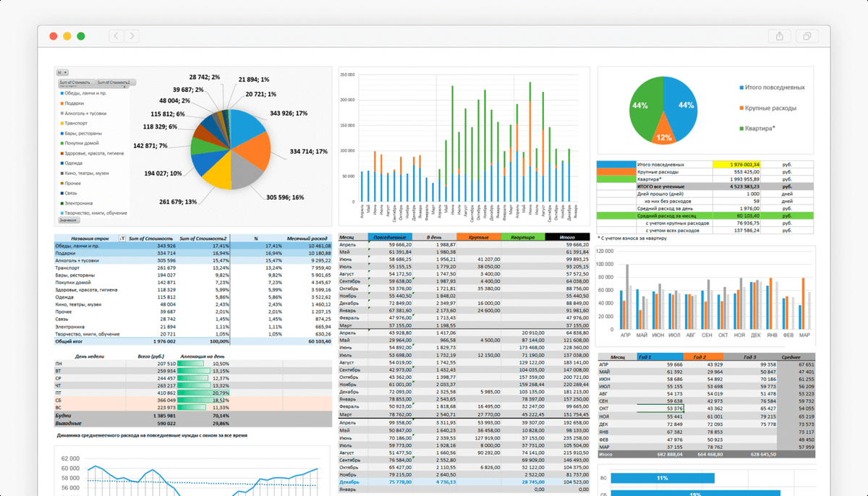The width and height of the screenshot is (868, 496).
Task: Click the Год 1 column header
Action: click(x=660, y=357)
